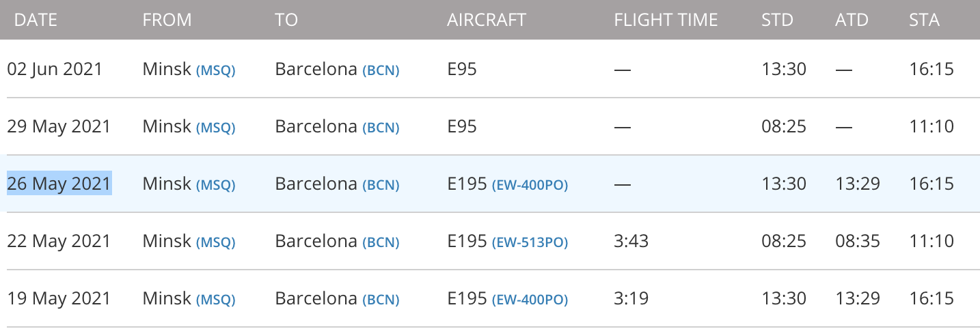Click BCN link in 22 May row
The height and width of the screenshot is (329, 980).
tap(381, 242)
